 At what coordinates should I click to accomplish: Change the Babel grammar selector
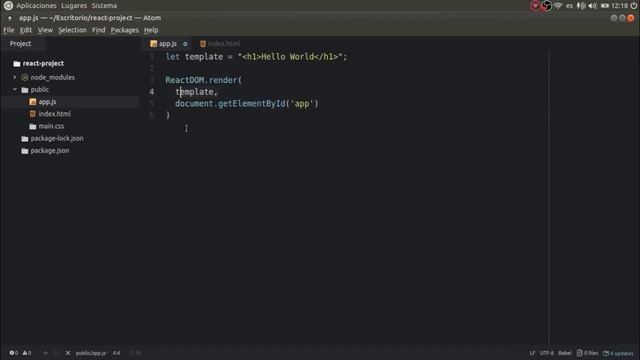tap(565, 353)
